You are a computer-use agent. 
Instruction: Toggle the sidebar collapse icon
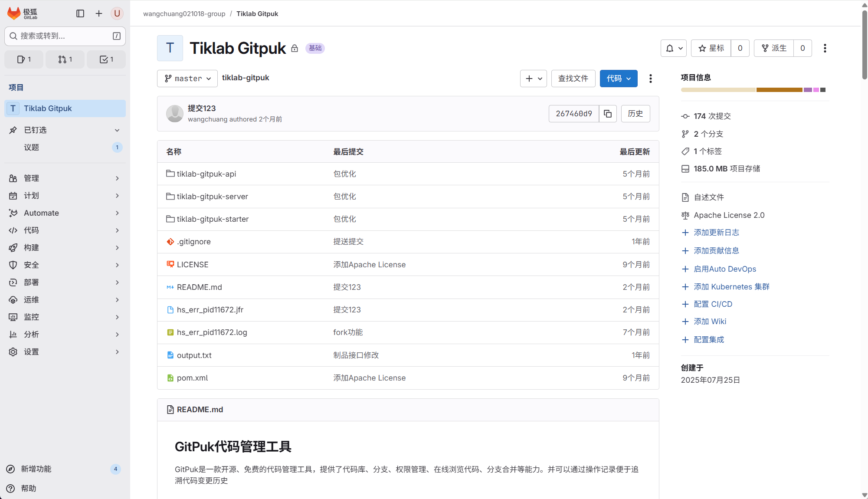coord(80,13)
